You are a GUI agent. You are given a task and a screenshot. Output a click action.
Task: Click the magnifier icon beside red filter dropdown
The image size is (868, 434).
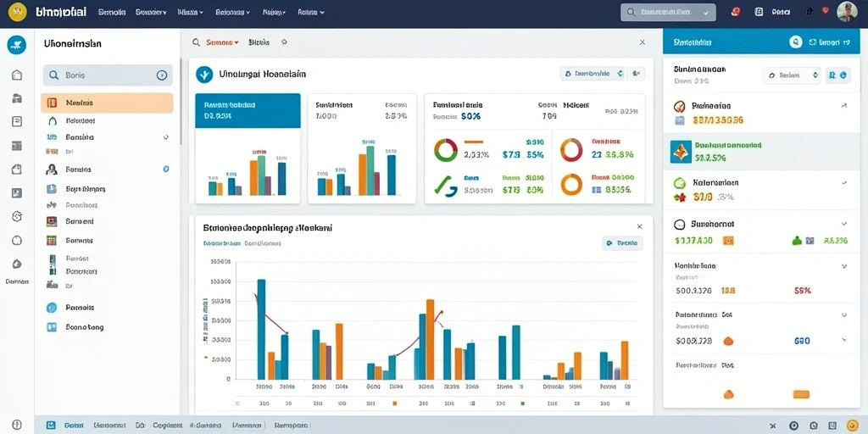click(x=196, y=42)
